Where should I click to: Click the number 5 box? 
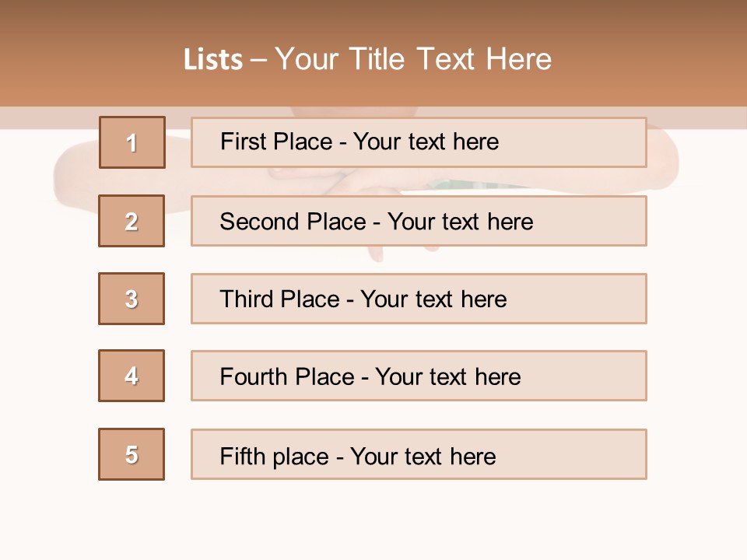coord(132,454)
